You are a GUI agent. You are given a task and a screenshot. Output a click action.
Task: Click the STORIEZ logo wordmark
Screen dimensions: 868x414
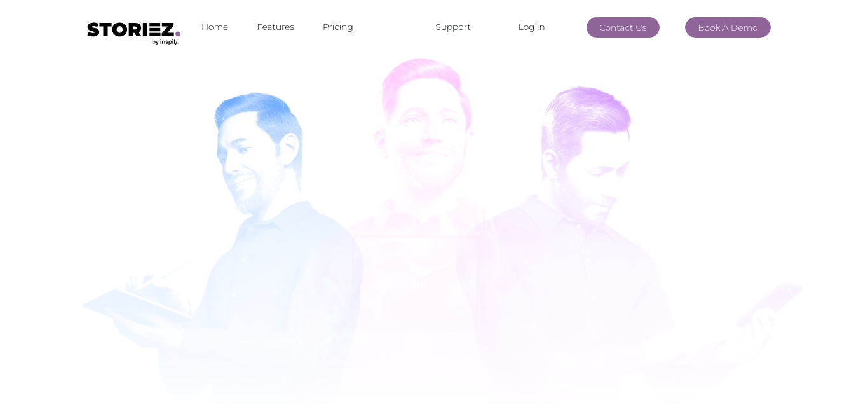coord(131,30)
